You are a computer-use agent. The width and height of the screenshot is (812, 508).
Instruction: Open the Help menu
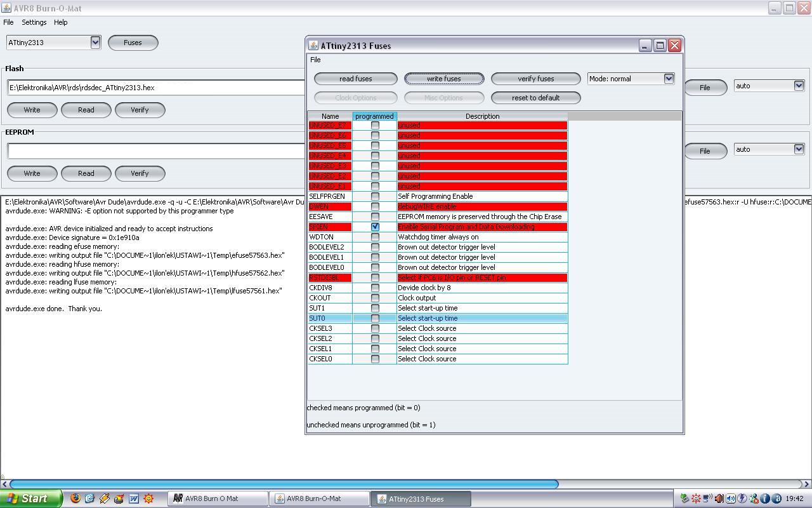coord(61,22)
